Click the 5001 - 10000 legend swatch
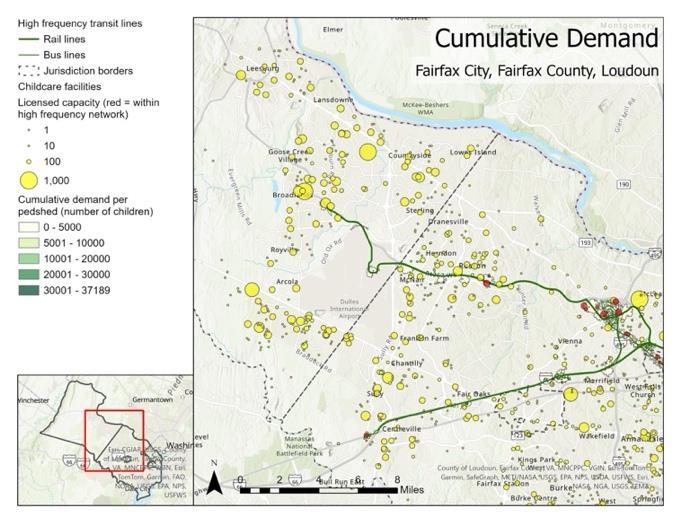This screenshot has width=682, height=526. [x=28, y=243]
